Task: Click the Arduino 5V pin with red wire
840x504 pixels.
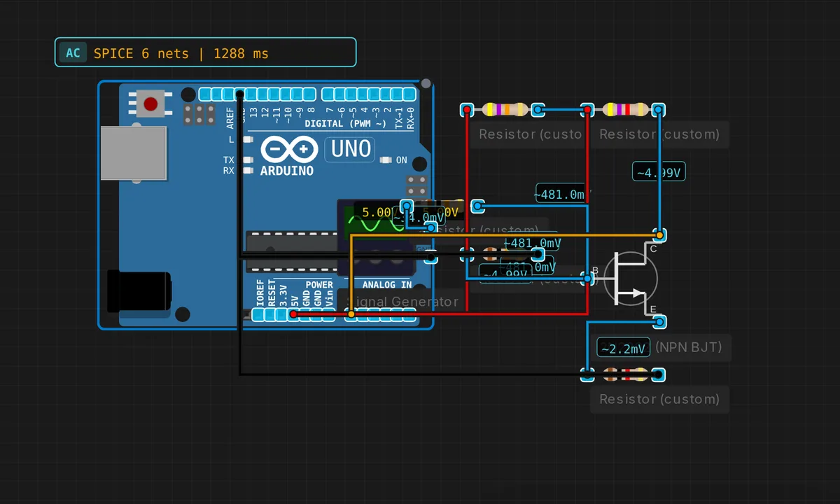Action: click(293, 314)
